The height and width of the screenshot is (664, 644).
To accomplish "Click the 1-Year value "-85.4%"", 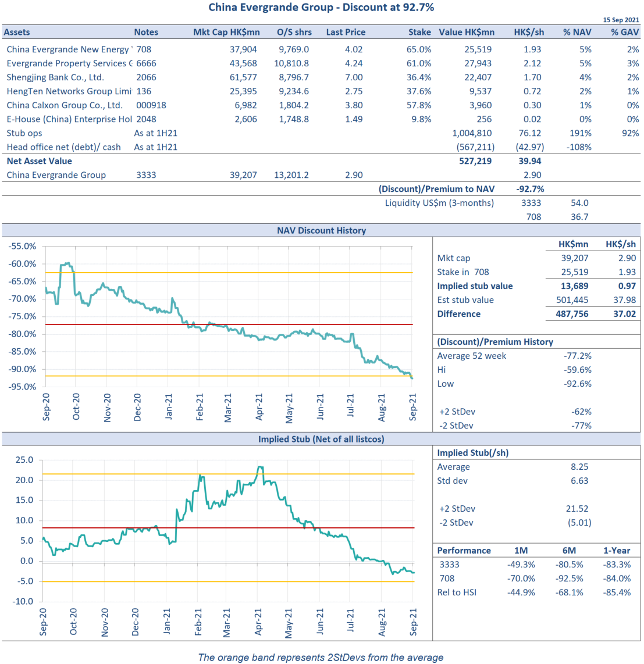I will coord(617,593).
